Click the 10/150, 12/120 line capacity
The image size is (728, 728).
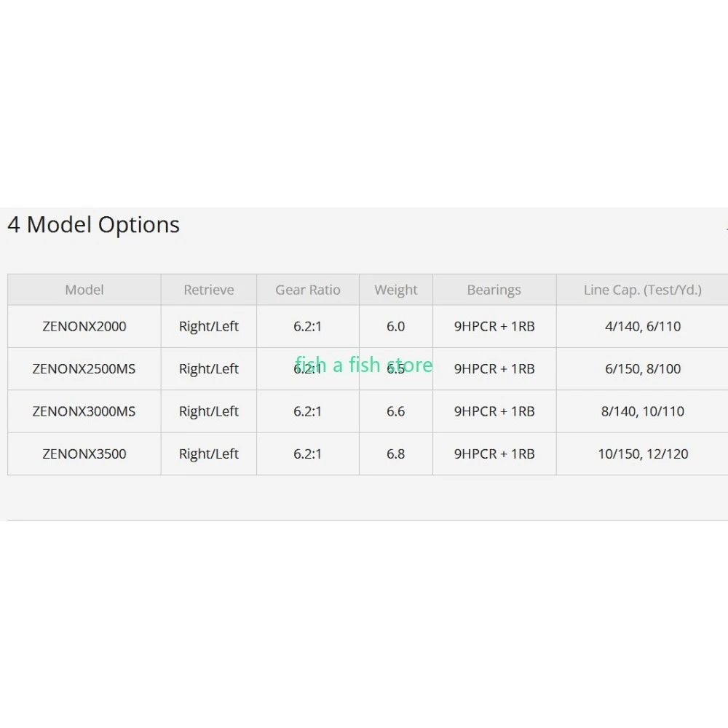click(643, 454)
